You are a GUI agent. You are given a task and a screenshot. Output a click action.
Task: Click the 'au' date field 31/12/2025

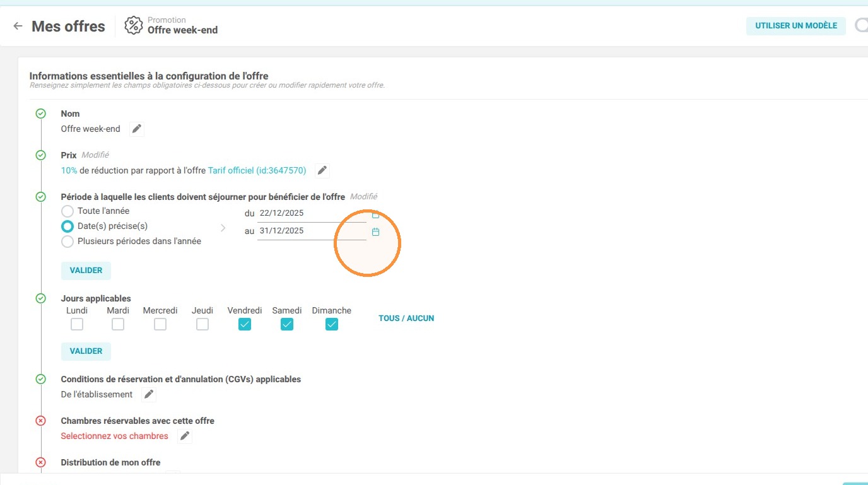tap(312, 231)
